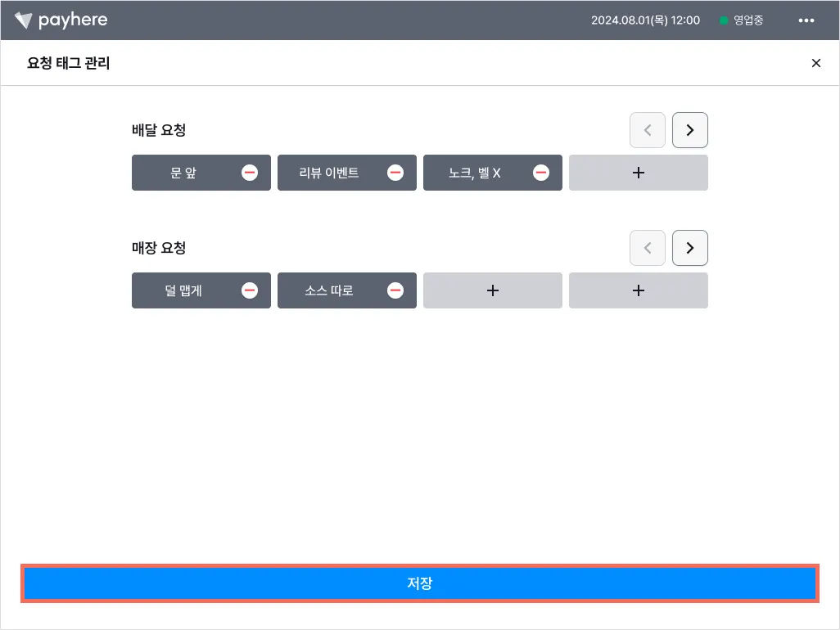The image size is (840, 630).
Task: Remove the 덜 맵게 tag minus icon
Action: click(250, 290)
